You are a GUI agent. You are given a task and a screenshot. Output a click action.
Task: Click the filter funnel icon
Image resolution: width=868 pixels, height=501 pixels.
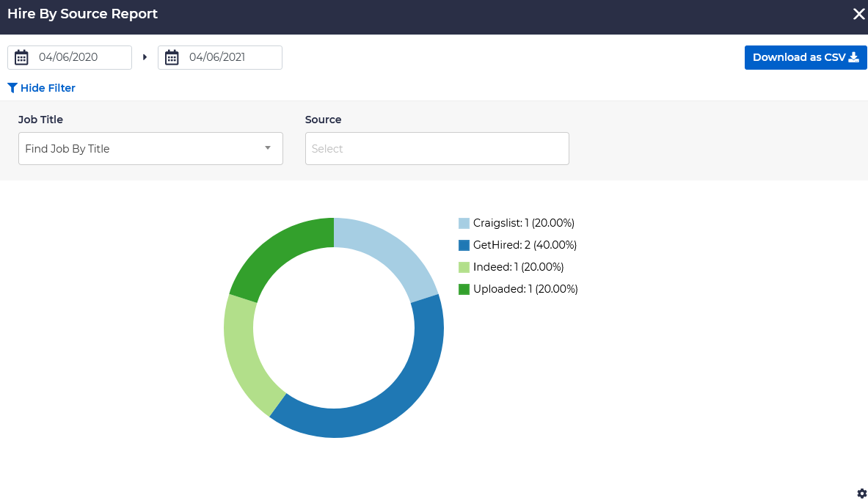(12, 88)
